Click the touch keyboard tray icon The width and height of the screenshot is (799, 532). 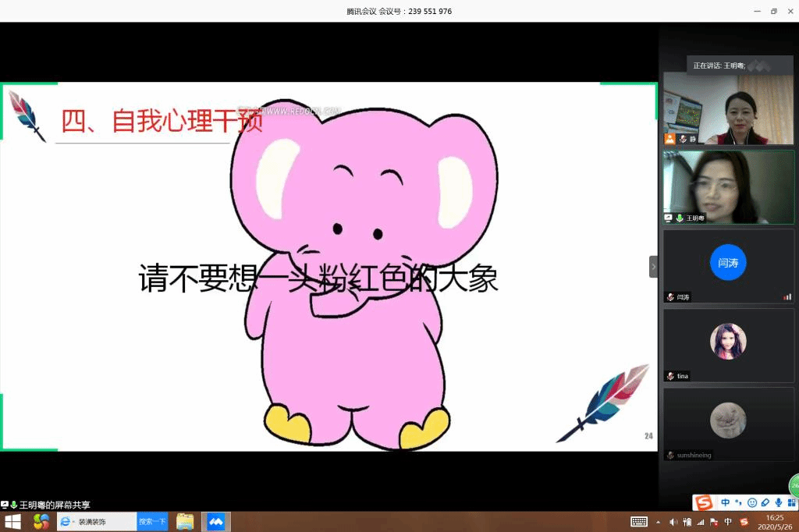[x=639, y=522]
